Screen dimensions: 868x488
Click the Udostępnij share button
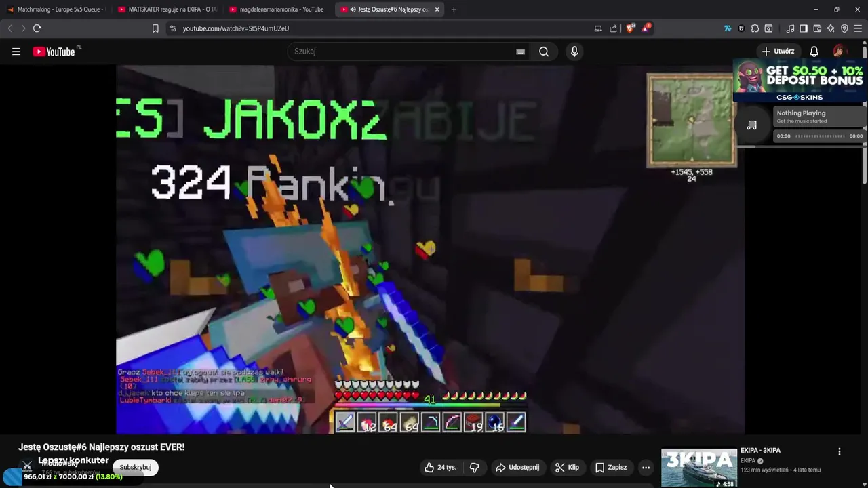point(518,467)
